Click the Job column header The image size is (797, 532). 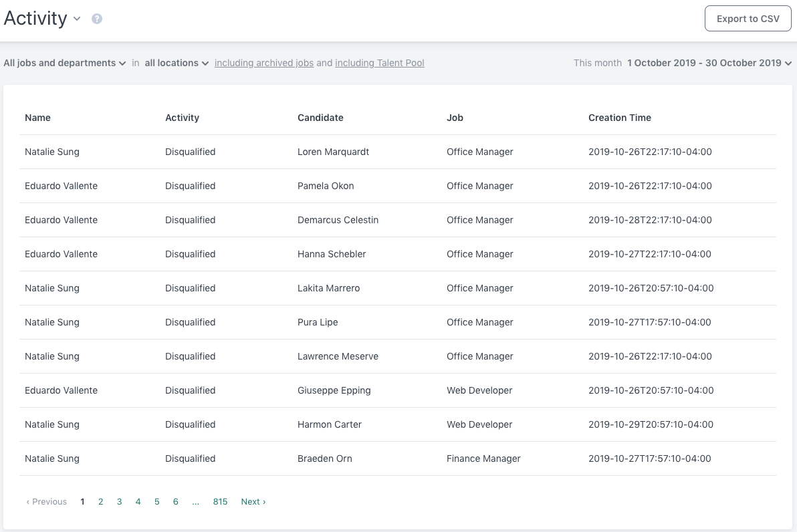[455, 118]
